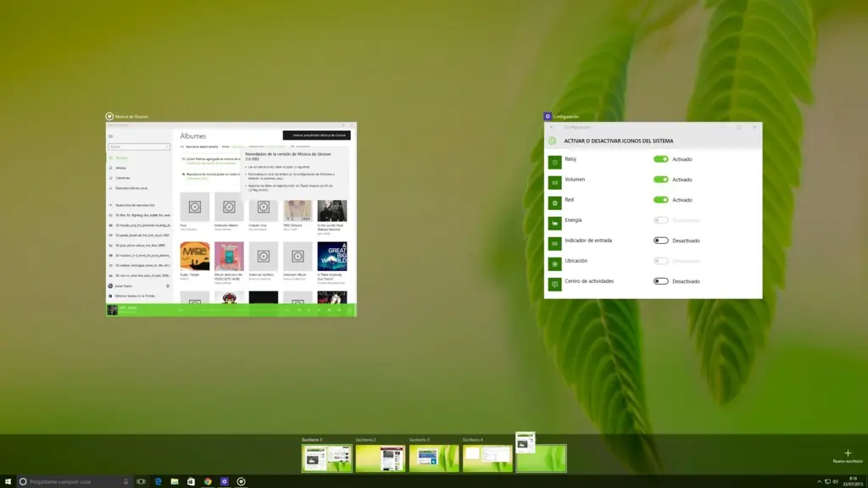
Task: Open Microsoft Edge from the taskbar
Action: coord(158,482)
